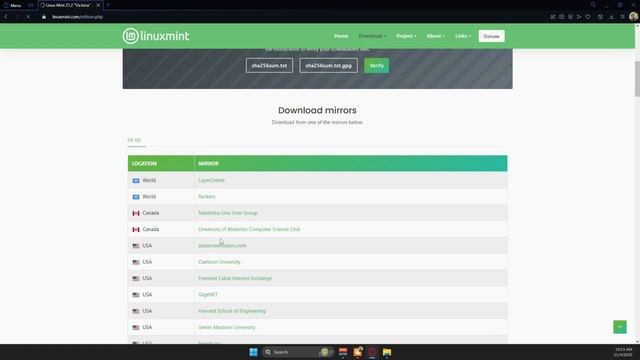
Task: Open the GigeNET mirror link
Action: pyautogui.click(x=208, y=294)
